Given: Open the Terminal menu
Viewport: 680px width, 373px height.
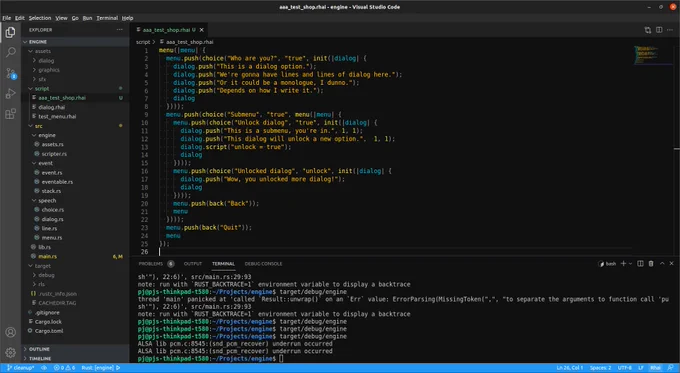Looking at the screenshot, I should pyautogui.click(x=107, y=18).
